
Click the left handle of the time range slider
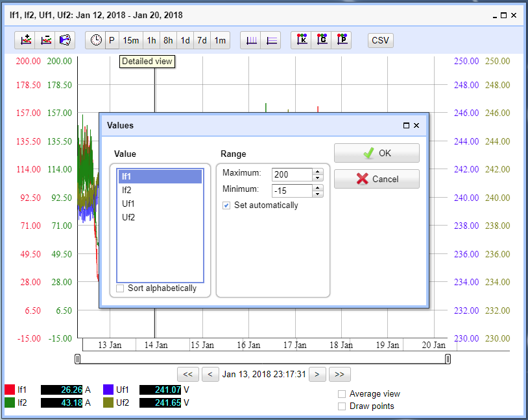pos(77,359)
